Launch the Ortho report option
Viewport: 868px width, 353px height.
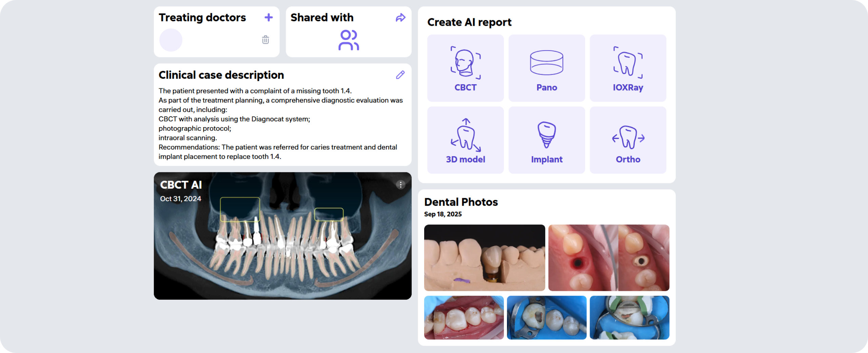pyautogui.click(x=628, y=140)
